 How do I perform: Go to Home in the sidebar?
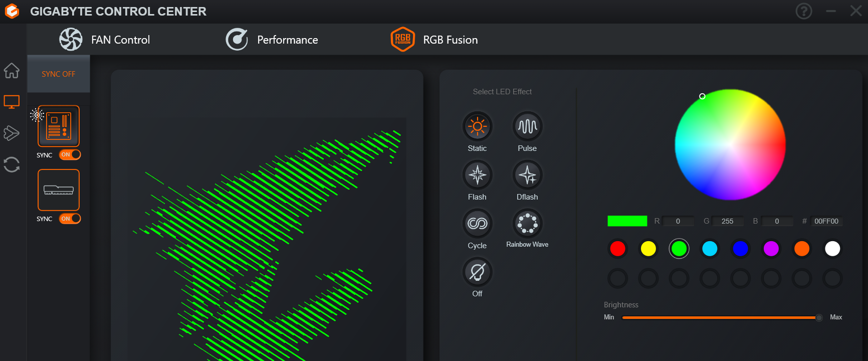12,71
